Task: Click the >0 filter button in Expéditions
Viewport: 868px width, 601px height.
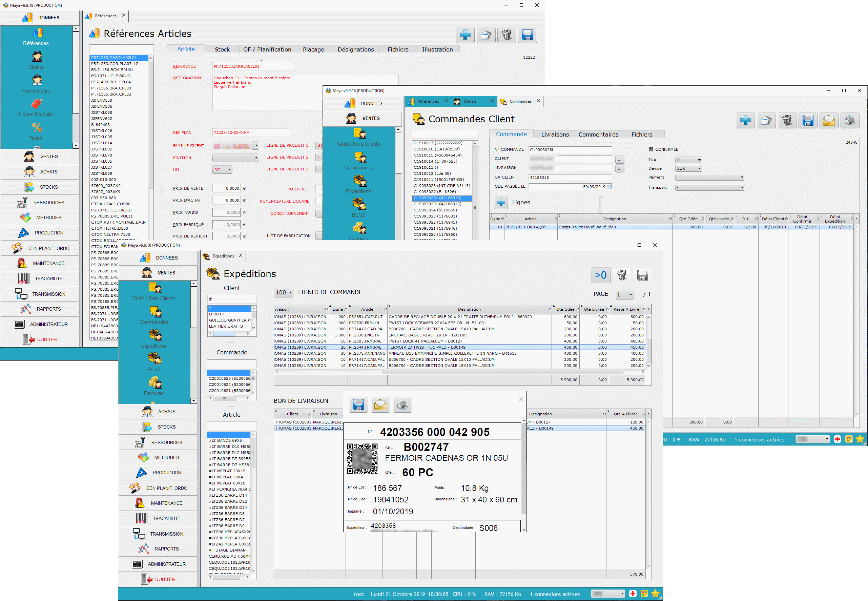Action: (x=601, y=275)
